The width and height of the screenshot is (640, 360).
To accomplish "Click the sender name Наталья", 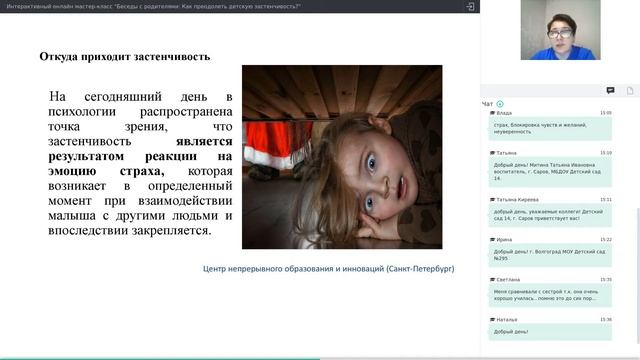I will coord(507,320).
